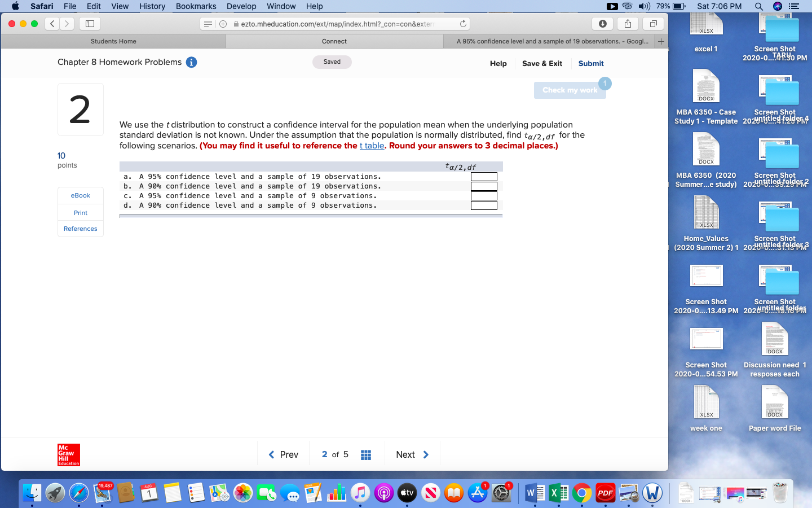Open Siri from the menu bar
Screen dimensions: 812x508
778,6
